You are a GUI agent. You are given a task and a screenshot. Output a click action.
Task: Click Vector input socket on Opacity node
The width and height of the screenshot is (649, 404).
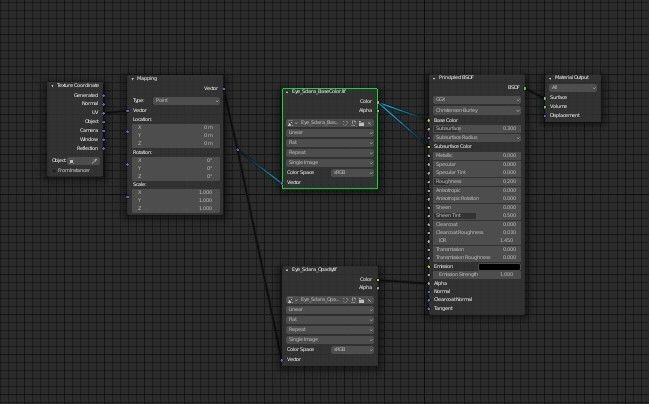coord(282,360)
